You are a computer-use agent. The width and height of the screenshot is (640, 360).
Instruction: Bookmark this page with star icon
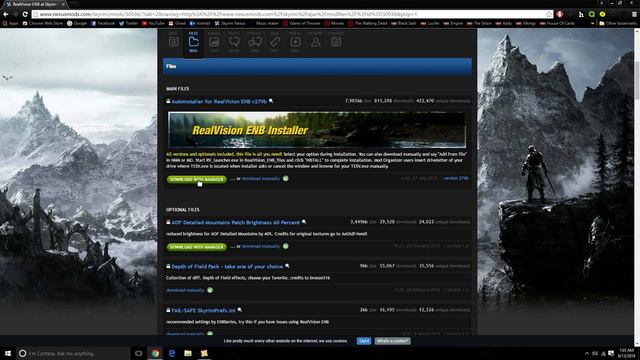point(549,14)
